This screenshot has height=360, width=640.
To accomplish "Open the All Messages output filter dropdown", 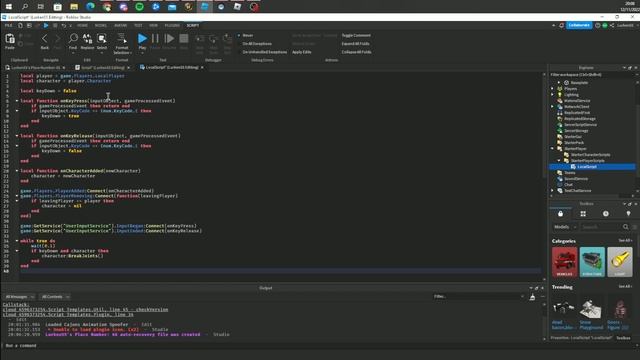I will (19, 297).
